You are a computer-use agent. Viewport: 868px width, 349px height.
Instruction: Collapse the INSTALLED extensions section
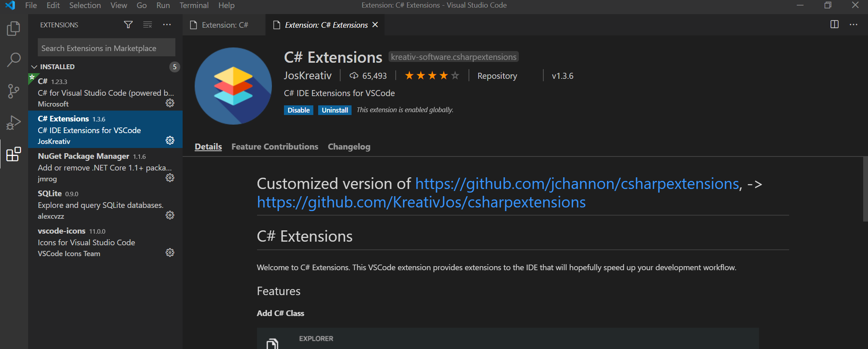click(x=35, y=67)
